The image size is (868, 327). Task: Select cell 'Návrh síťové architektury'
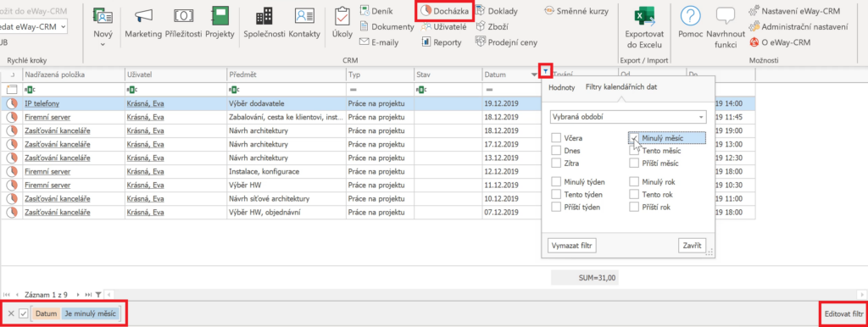(287, 198)
